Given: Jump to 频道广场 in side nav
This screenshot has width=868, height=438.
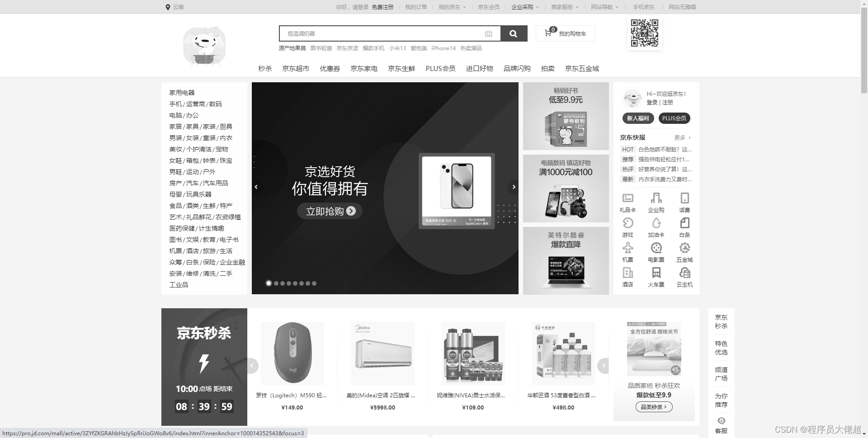Looking at the screenshot, I should click(x=721, y=374).
